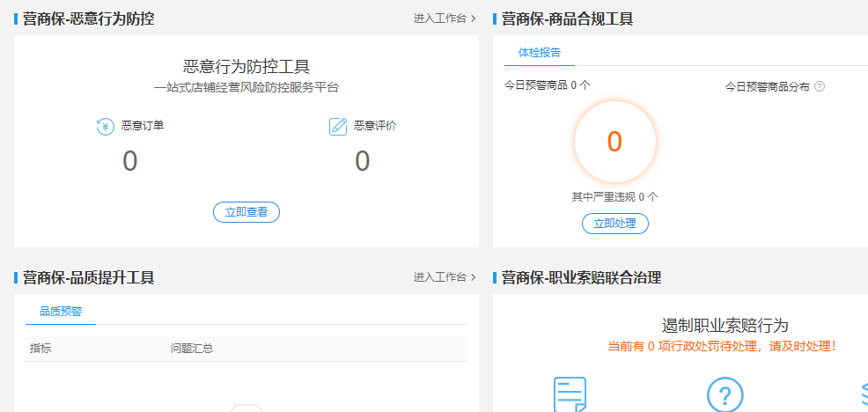The width and height of the screenshot is (868, 412).
Task: Open 进入工作台 for 恶意行为防控
Action: [x=445, y=18]
